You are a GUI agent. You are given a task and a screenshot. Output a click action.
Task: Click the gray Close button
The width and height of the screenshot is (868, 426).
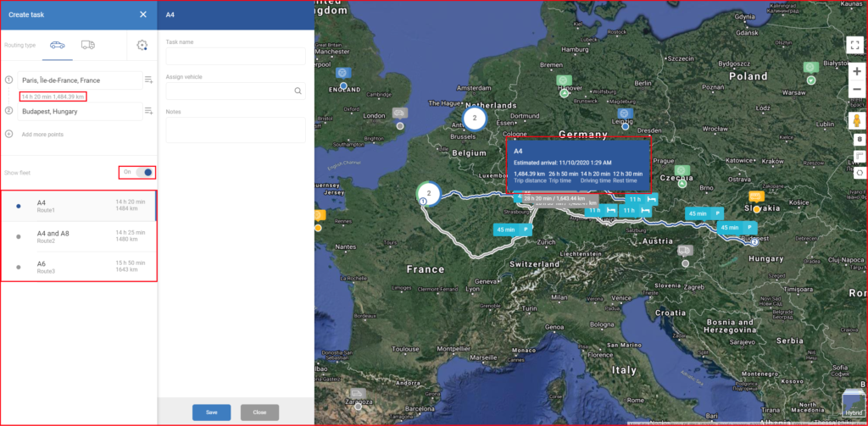coord(259,412)
